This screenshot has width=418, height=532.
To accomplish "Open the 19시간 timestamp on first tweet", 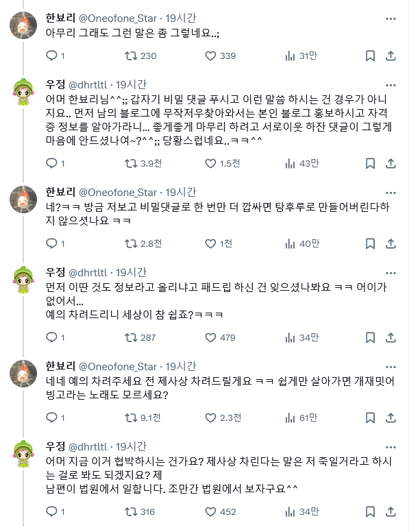I will click(x=181, y=17).
